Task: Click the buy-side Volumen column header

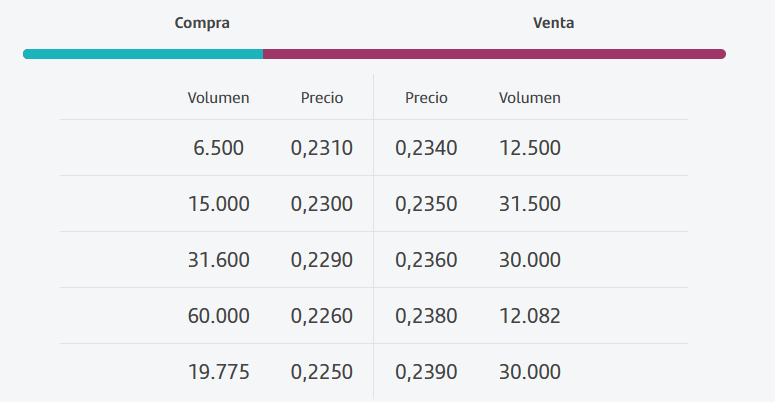Action: point(218,98)
